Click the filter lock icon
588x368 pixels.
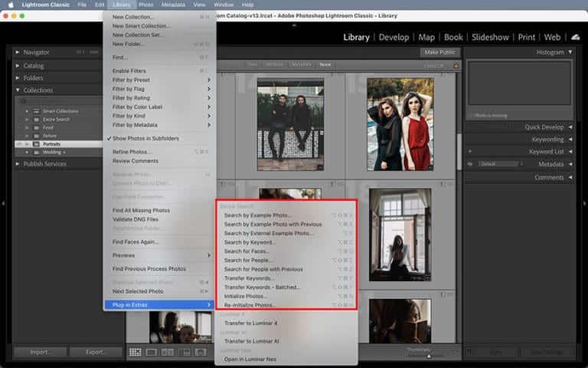tap(456, 65)
